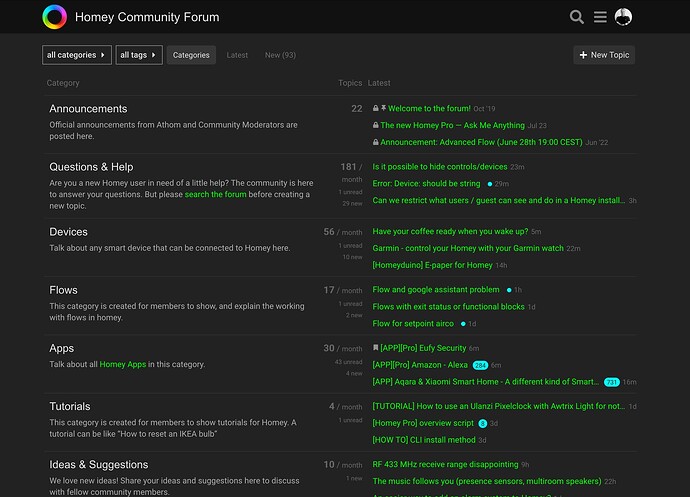
Task: Click the blue new dot after Error: Device topic
Action: (490, 184)
